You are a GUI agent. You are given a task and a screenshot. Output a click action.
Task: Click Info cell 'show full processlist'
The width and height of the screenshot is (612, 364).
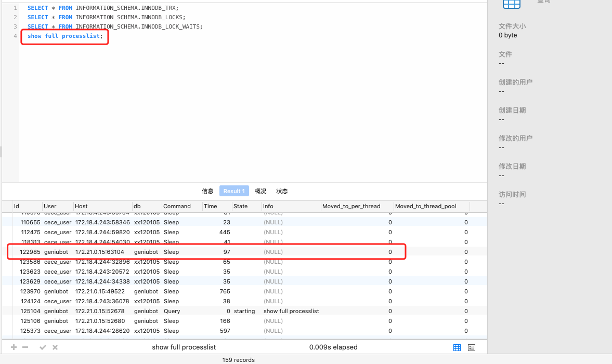(x=291, y=311)
